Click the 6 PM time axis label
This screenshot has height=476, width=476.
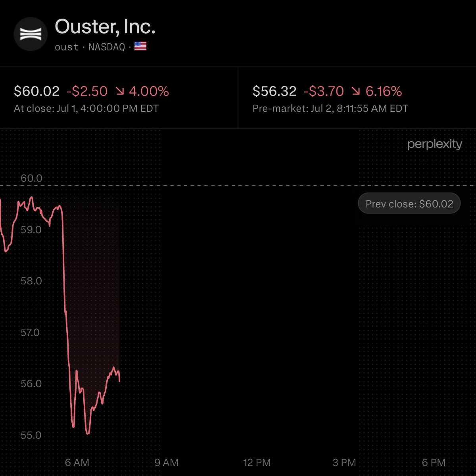coord(434,463)
